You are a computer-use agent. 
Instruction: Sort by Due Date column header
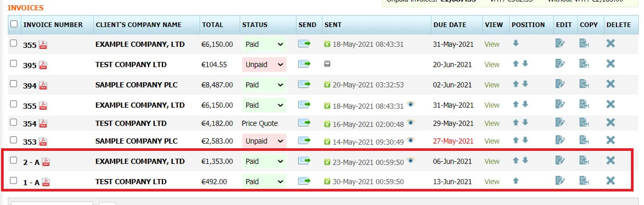(450, 24)
